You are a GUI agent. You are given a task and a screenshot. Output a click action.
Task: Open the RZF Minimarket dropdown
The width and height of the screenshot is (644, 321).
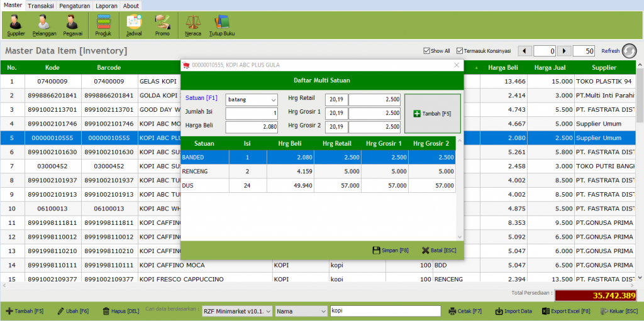pyautogui.click(x=237, y=311)
